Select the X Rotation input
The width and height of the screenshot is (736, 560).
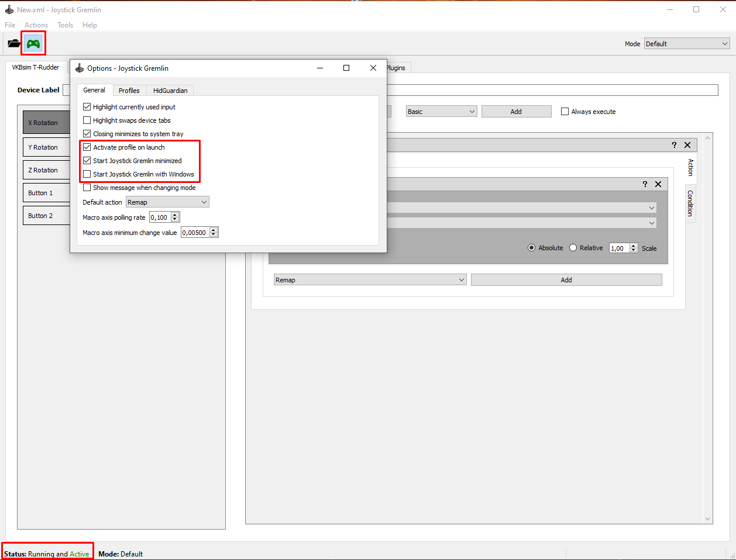[47, 123]
